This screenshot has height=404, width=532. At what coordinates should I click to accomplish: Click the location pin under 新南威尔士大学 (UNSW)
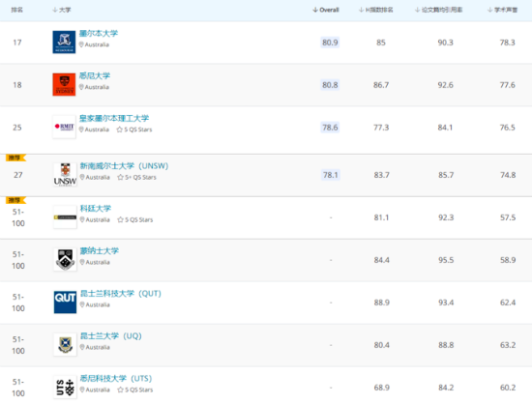(82, 177)
